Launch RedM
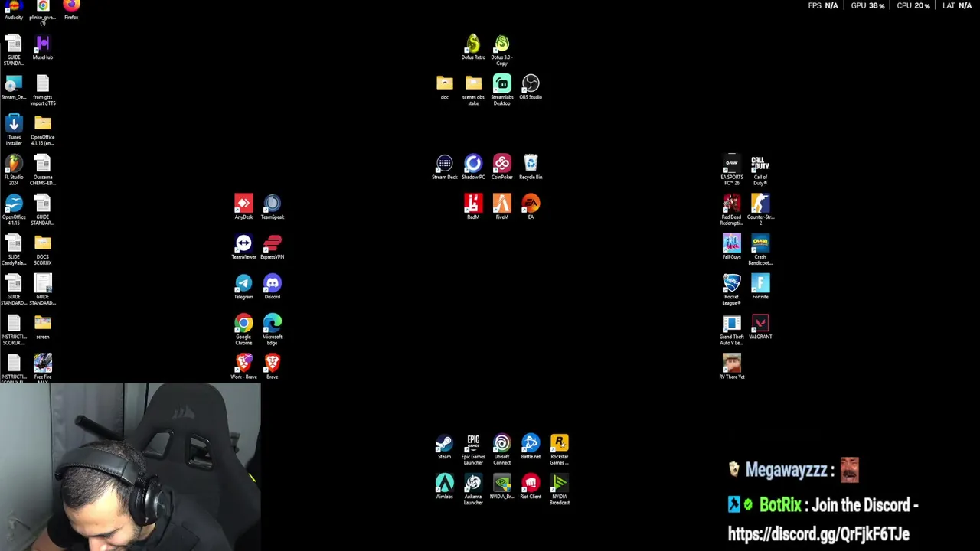The height and width of the screenshot is (551, 980). click(473, 207)
